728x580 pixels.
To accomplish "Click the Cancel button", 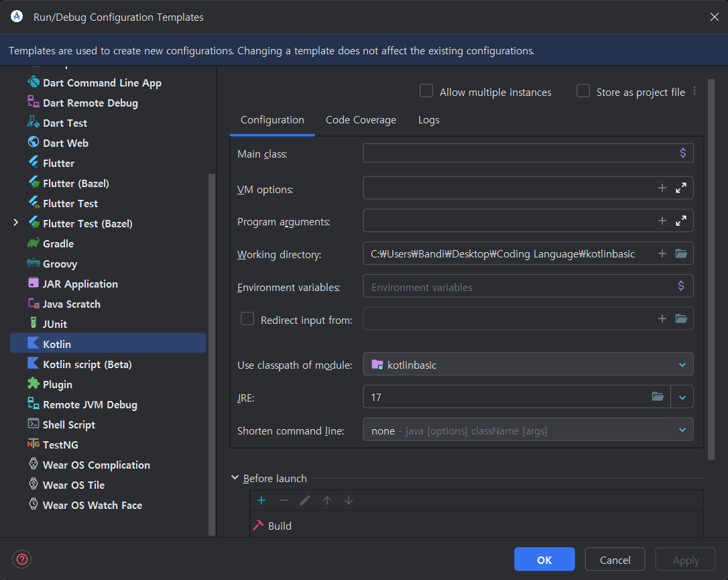I will coord(615,560).
